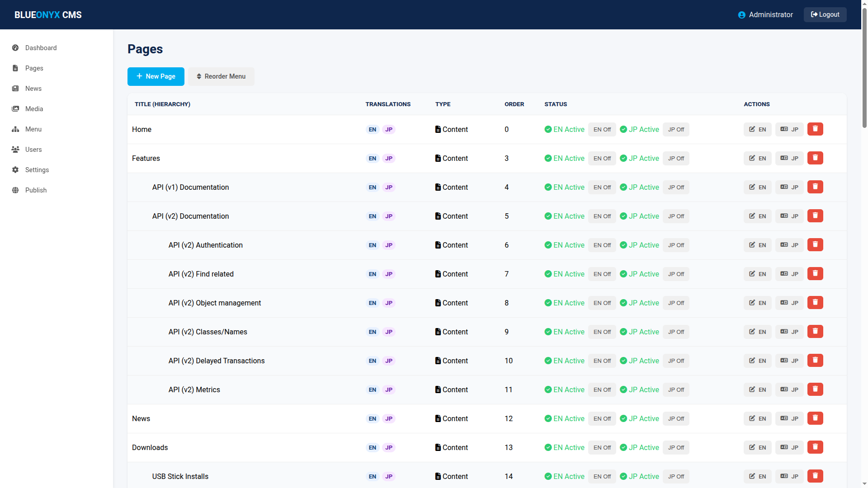Click the Administrator user avatar icon

pyautogui.click(x=741, y=15)
